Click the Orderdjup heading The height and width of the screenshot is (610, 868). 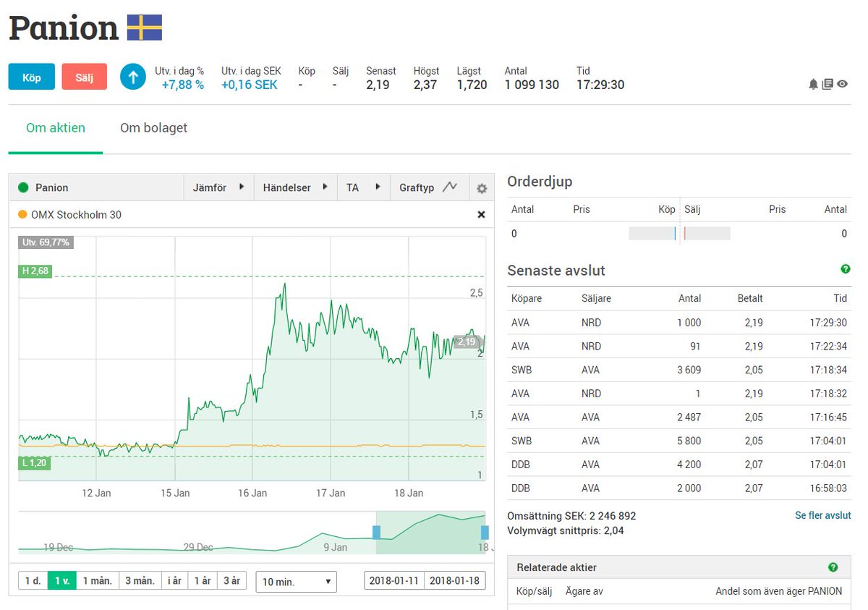540,182
